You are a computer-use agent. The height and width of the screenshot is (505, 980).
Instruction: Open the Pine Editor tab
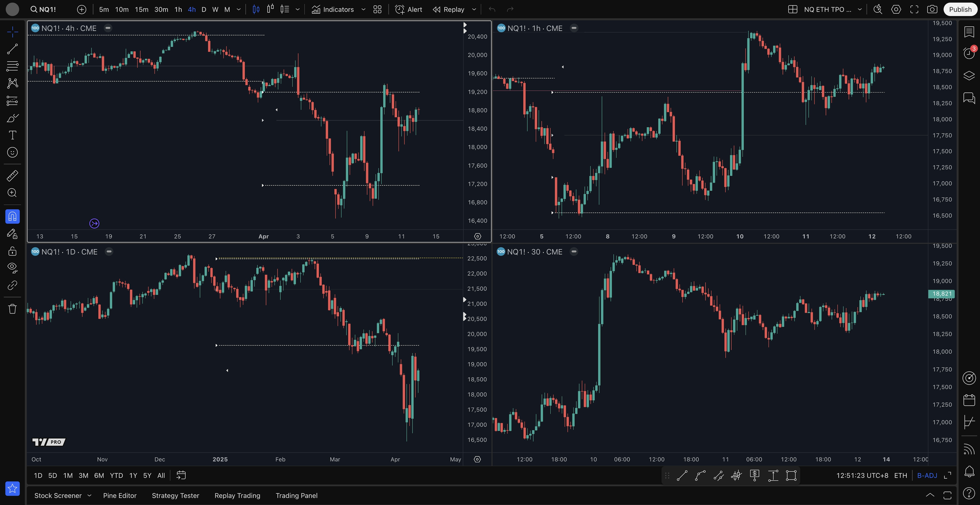119,496
